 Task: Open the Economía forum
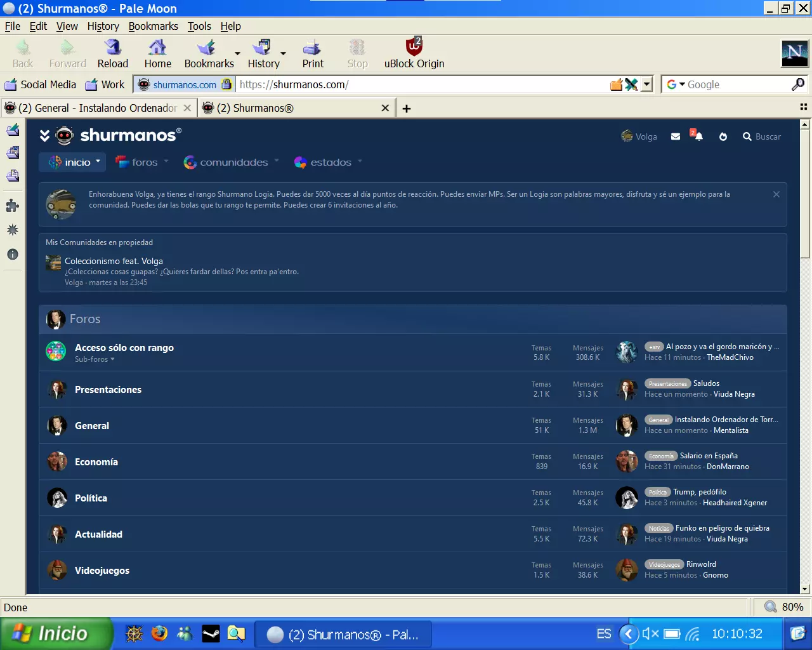tap(96, 462)
